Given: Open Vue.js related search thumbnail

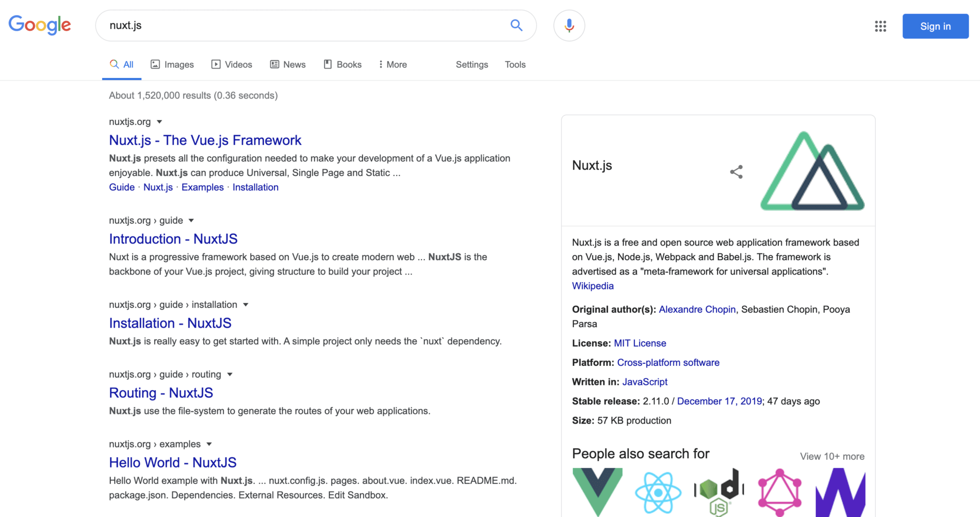Looking at the screenshot, I should click(597, 492).
